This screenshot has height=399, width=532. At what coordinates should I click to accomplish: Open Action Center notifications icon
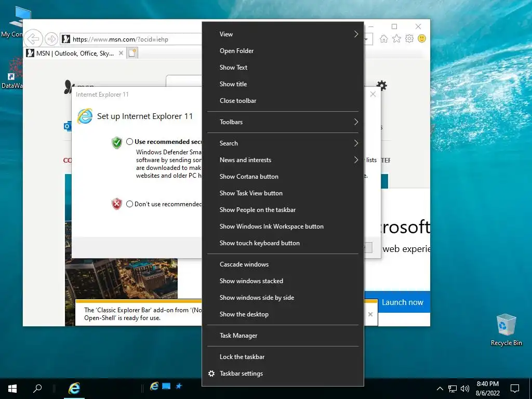tap(515, 389)
